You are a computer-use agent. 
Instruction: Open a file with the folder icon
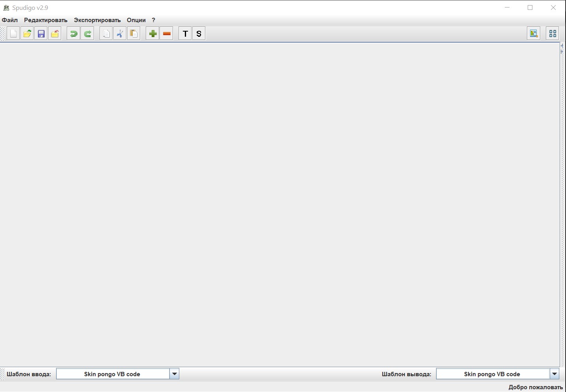(27, 34)
